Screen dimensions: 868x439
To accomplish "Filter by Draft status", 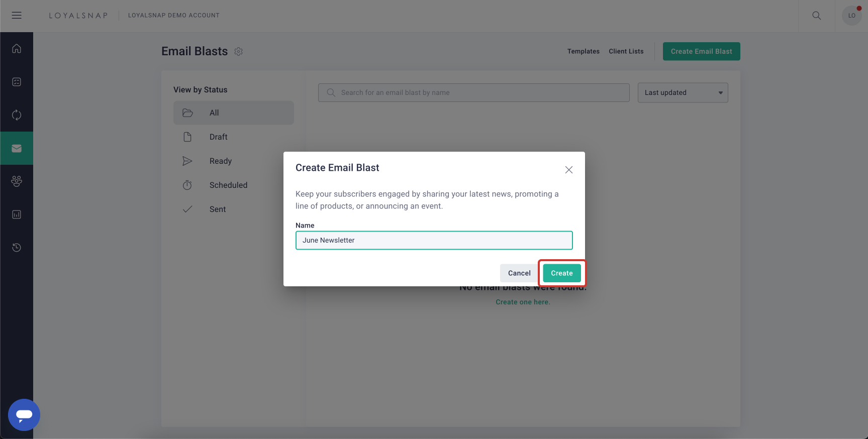I will point(218,137).
